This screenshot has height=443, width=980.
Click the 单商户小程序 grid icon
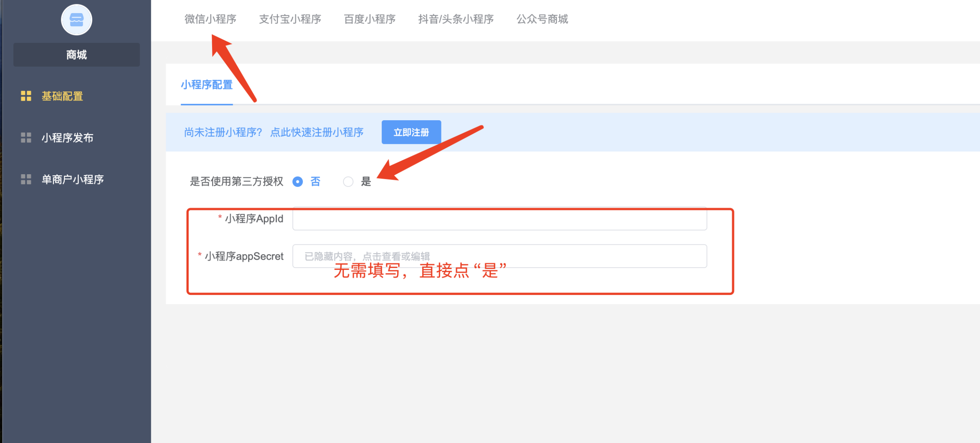click(26, 180)
